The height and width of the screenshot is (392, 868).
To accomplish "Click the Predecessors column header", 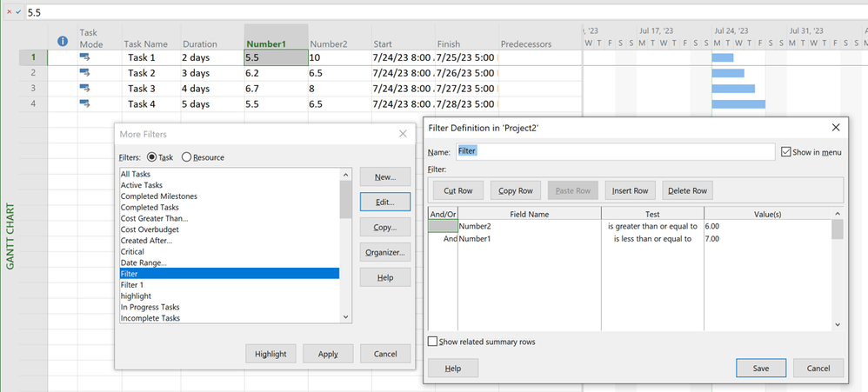I will pos(540,37).
